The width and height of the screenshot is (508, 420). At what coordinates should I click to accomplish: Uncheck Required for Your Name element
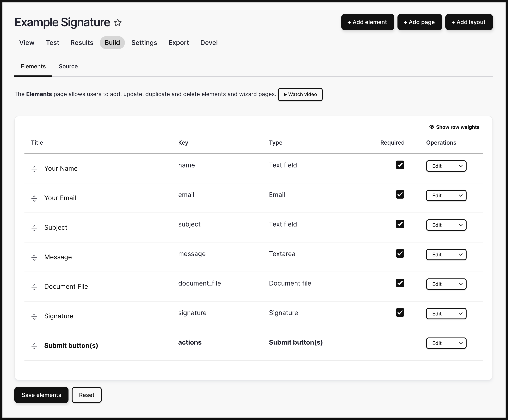(400, 165)
